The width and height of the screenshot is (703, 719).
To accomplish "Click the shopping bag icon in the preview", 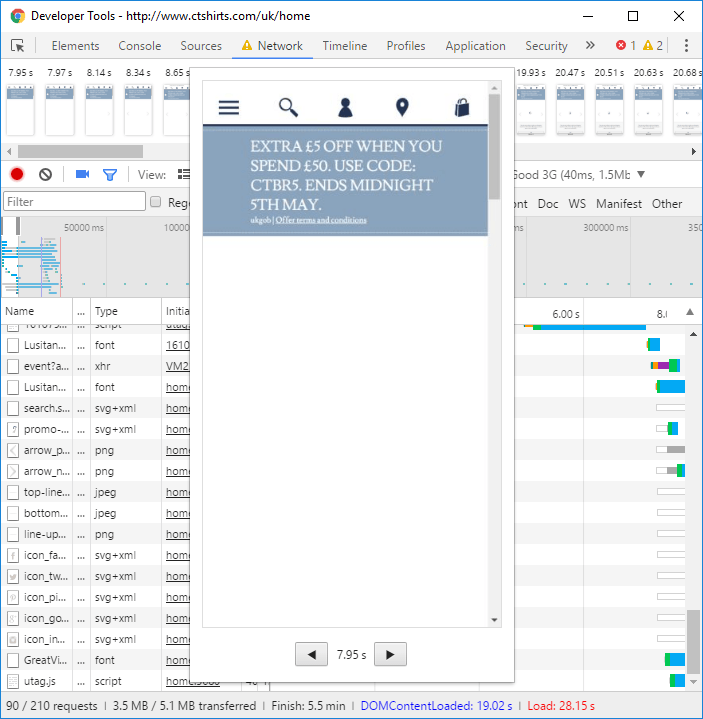I will (x=461, y=108).
